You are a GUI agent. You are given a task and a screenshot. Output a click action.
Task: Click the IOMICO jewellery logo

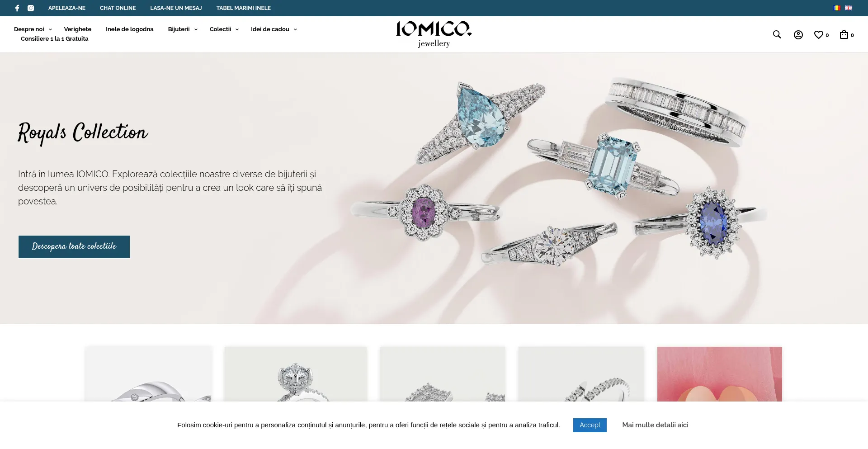coord(434,34)
